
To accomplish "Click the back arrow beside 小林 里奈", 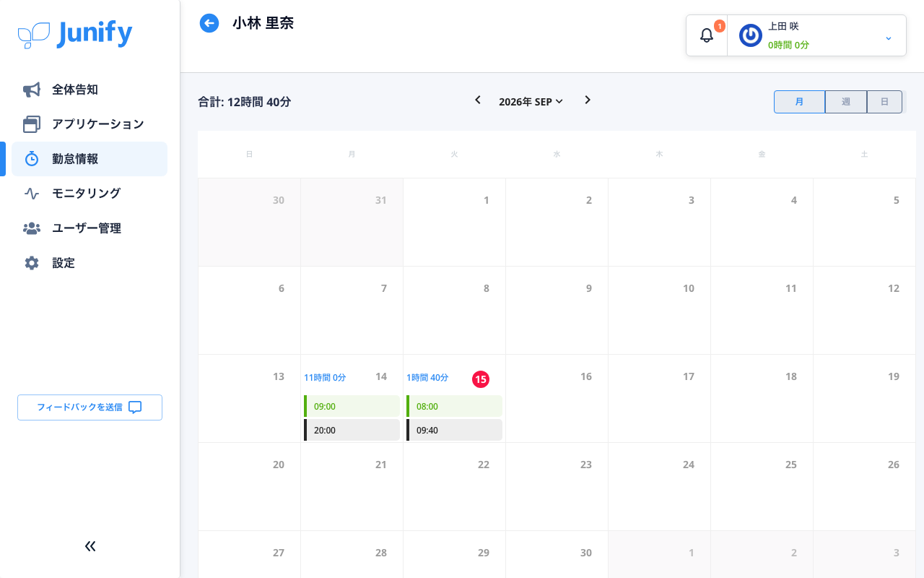I will pos(209,23).
